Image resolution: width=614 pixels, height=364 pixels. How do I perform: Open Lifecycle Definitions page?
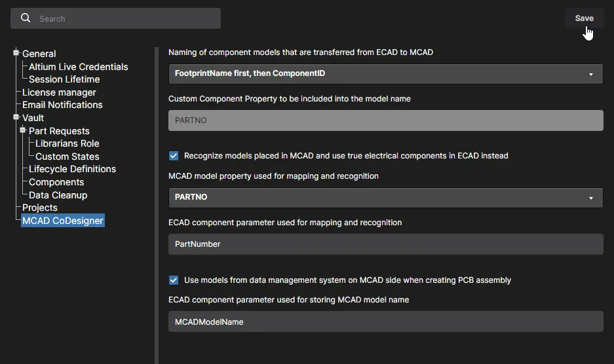coord(73,169)
